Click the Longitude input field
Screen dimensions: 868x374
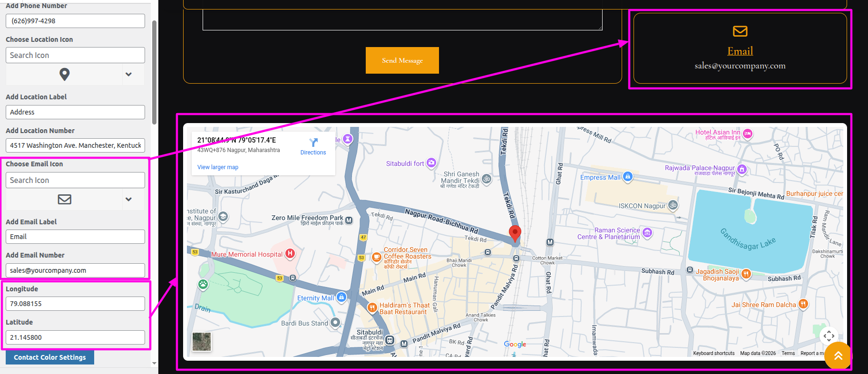tap(75, 304)
